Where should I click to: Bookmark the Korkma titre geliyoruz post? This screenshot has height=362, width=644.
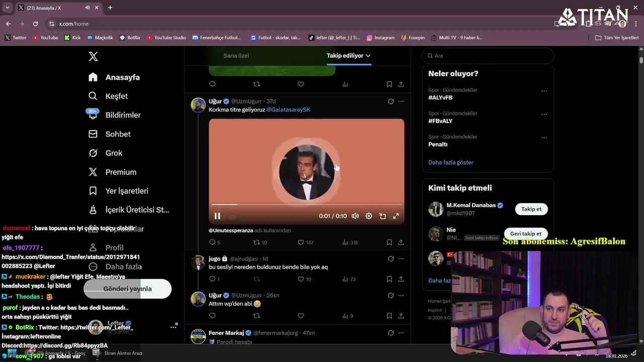[x=389, y=242]
